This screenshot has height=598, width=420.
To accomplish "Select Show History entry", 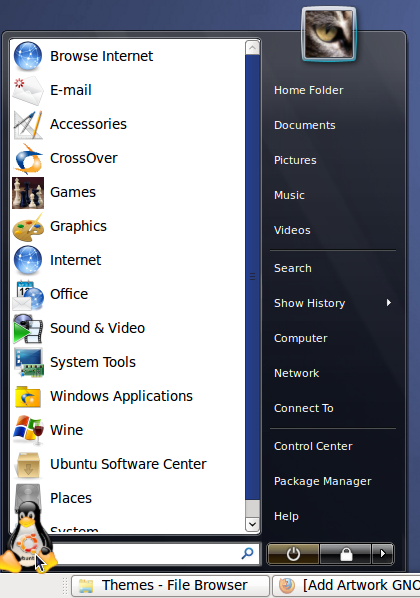I will (310, 303).
